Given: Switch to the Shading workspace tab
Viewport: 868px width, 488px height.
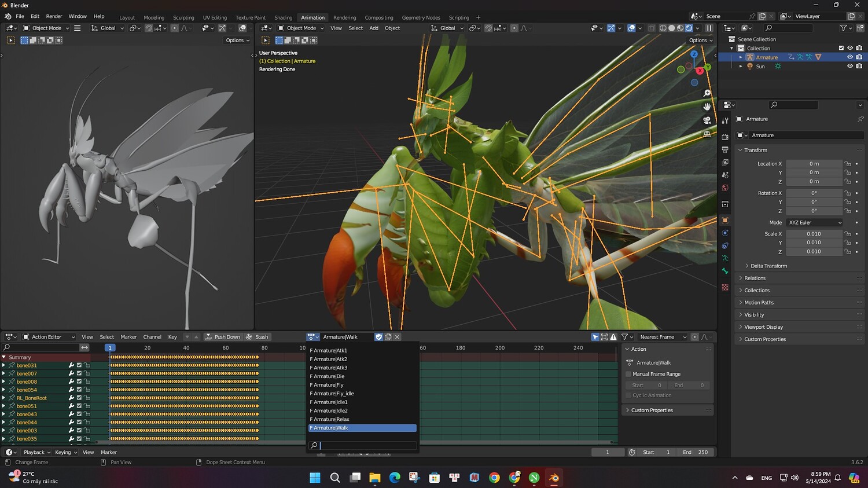Looking at the screenshot, I should tap(283, 17).
